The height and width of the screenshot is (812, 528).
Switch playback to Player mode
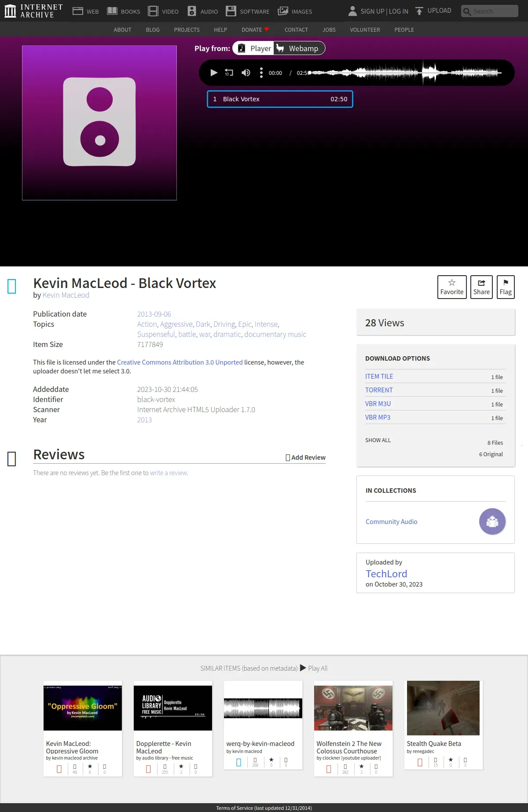[x=253, y=48]
